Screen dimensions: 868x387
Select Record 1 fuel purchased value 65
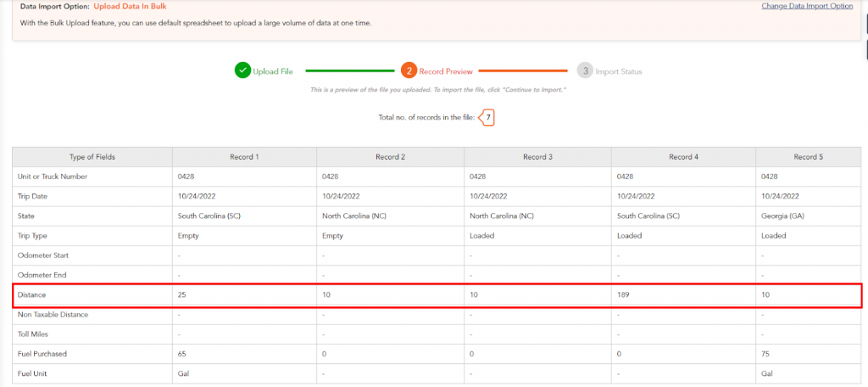(x=181, y=354)
